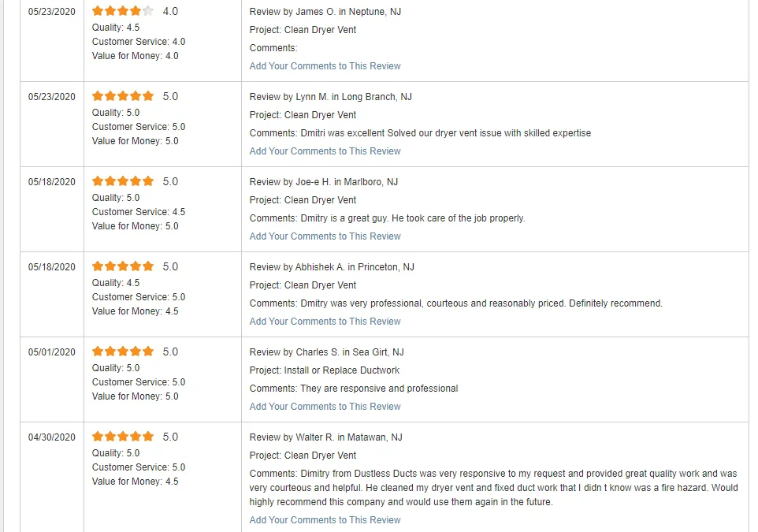Click the star rating on James O.'s review
758x532 pixels.
point(123,11)
